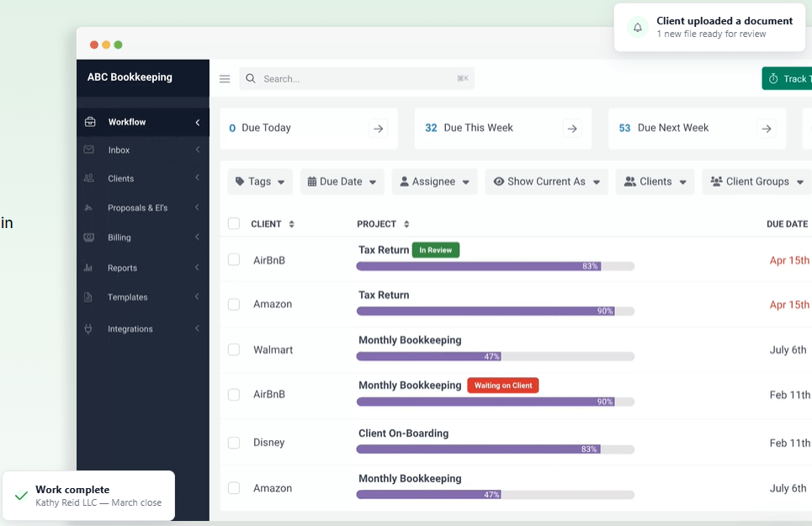
Task: Open the Clients filter dropdown
Action: click(655, 182)
